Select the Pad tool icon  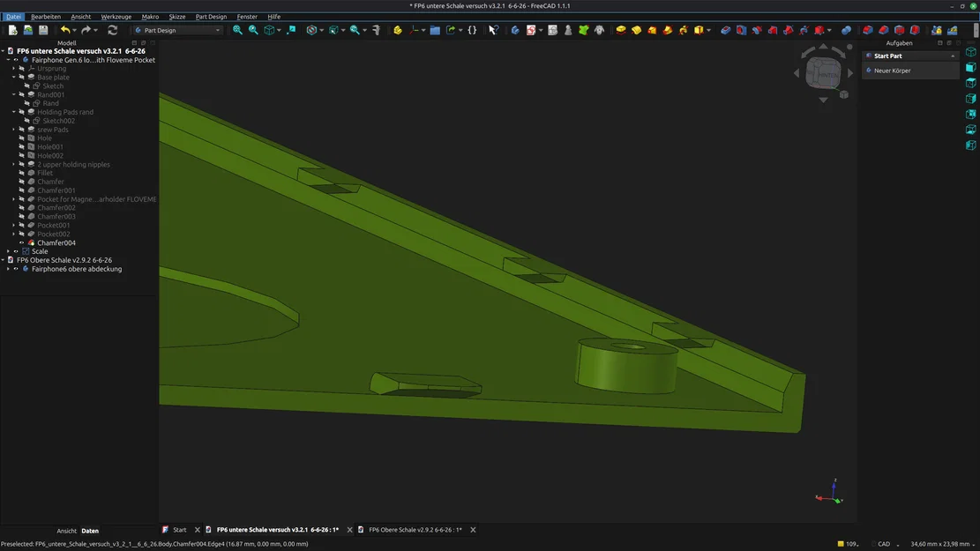coord(621,30)
